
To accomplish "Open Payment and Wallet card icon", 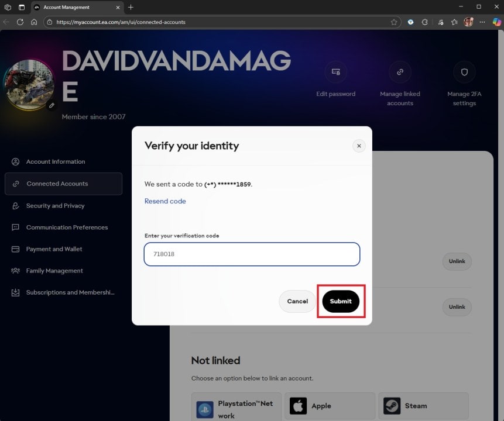I will coord(14,249).
